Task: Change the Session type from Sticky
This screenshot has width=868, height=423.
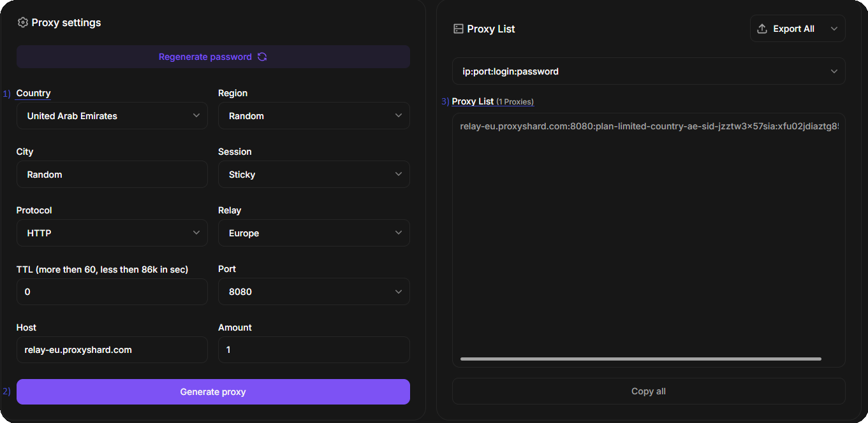Action: coord(314,175)
